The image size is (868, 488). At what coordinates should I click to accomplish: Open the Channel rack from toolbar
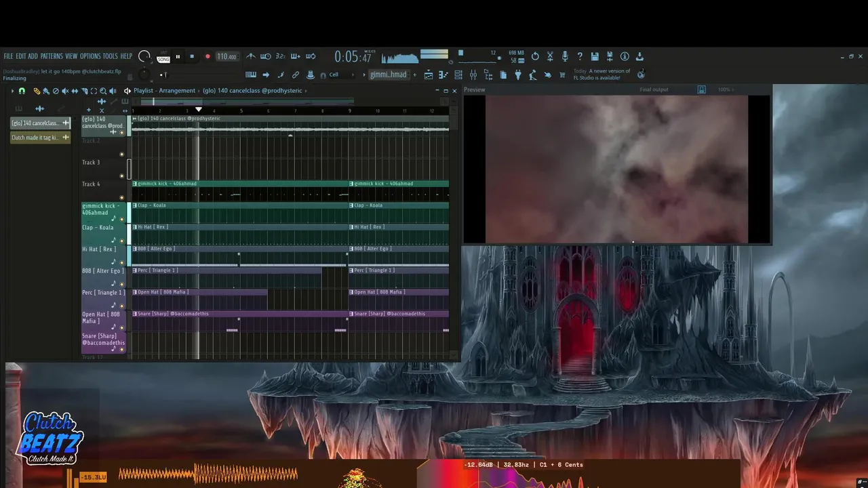[x=458, y=75]
